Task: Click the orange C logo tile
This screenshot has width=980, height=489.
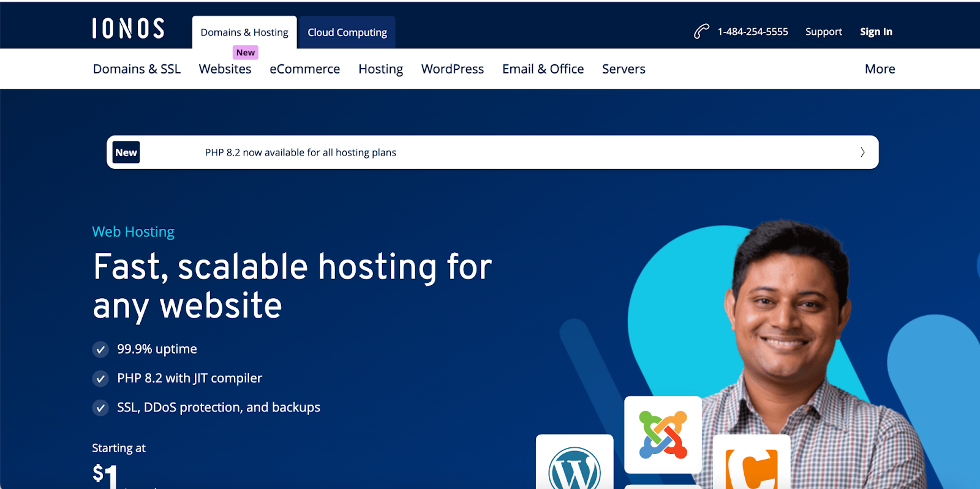Action: (x=752, y=462)
